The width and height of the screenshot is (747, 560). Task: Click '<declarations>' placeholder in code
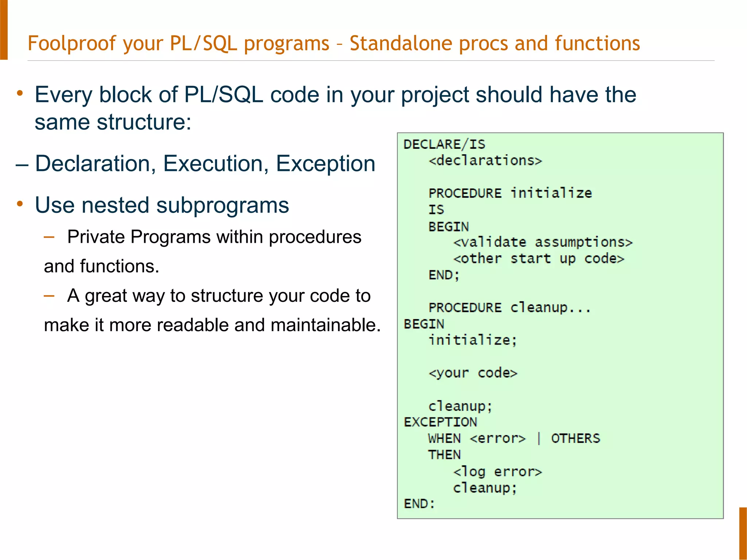click(x=485, y=160)
